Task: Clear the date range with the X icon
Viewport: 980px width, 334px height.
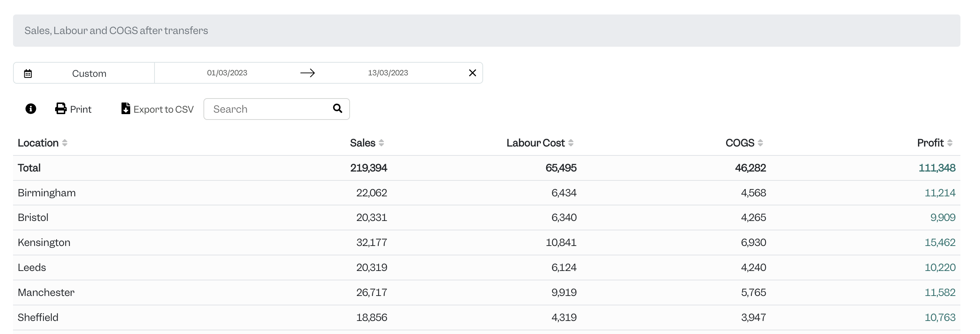Action: [473, 72]
